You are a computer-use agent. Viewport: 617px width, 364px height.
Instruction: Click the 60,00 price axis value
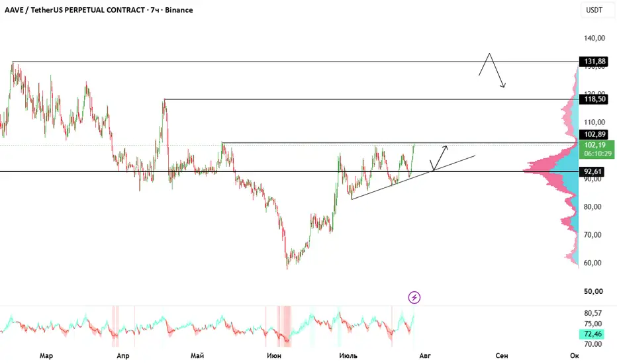pyautogui.click(x=593, y=263)
